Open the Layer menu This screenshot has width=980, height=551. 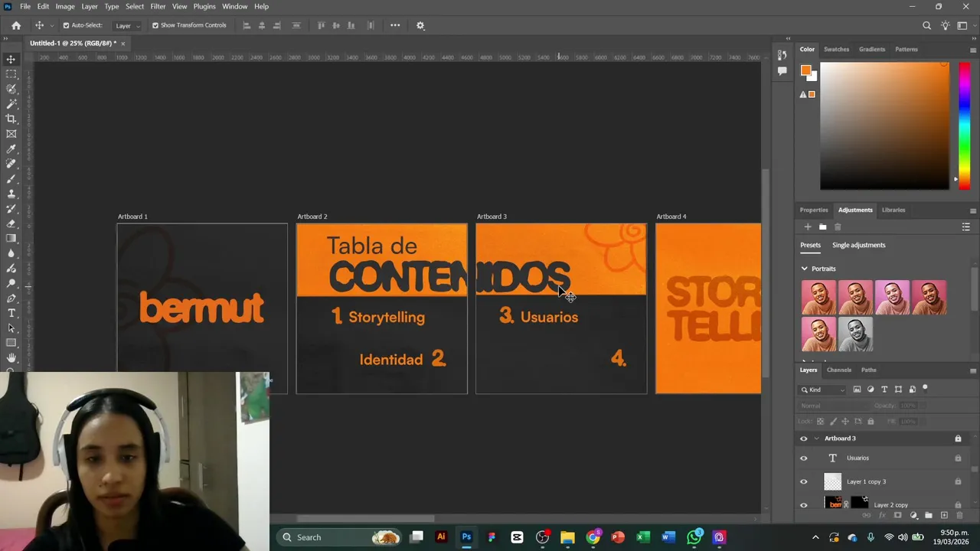pos(90,6)
